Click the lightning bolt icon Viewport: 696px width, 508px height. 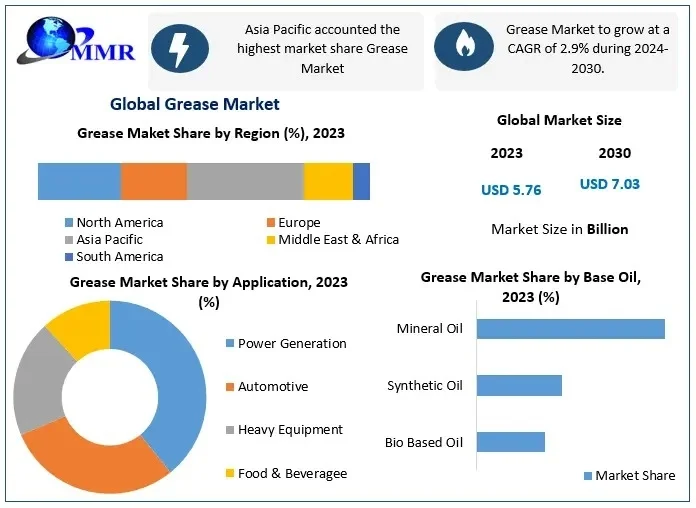point(179,48)
